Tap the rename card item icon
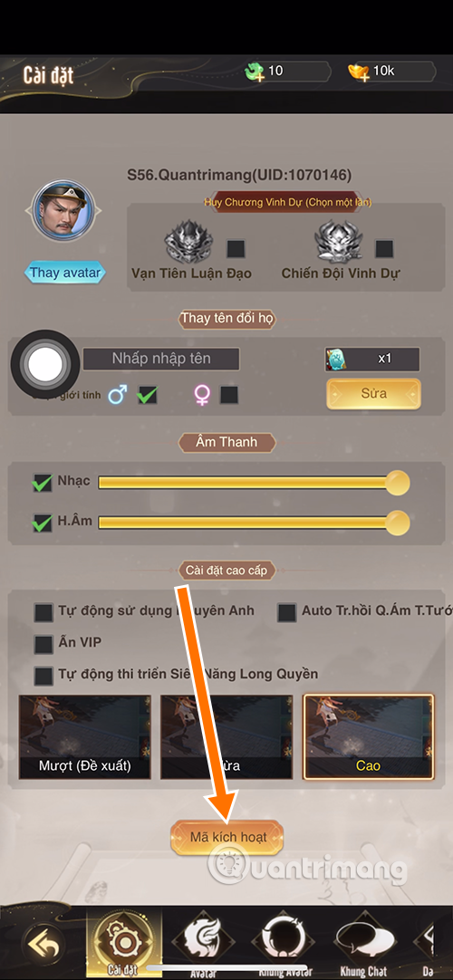The height and width of the screenshot is (980, 453). [337, 360]
